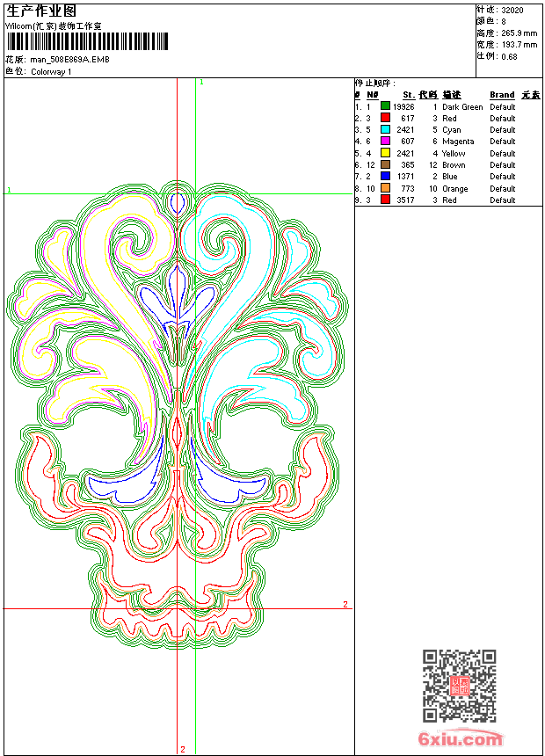Click the Colorway 1 label

tap(51, 72)
